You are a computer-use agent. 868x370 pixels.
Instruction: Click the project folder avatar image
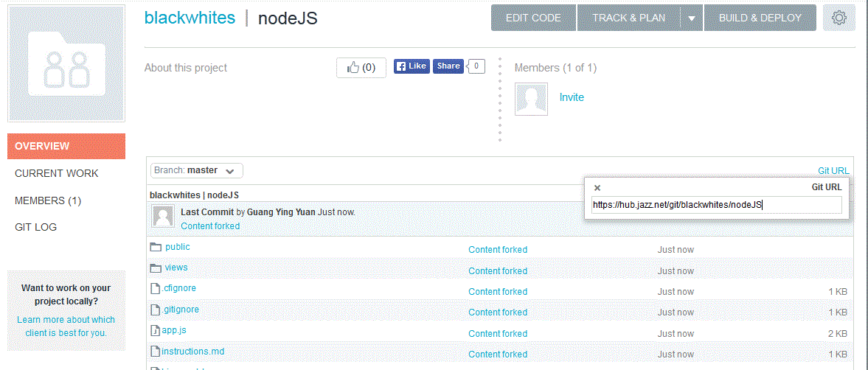[x=66, y=63]
